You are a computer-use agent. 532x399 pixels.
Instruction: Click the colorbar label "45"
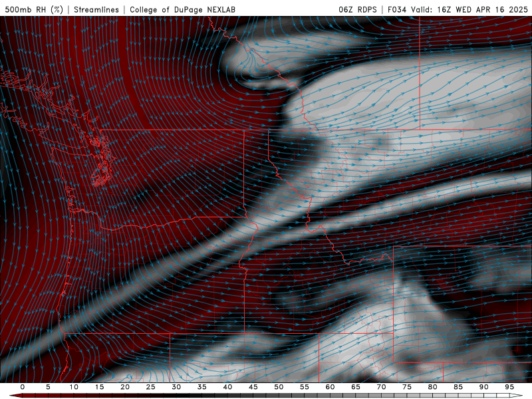click(253, 387)
